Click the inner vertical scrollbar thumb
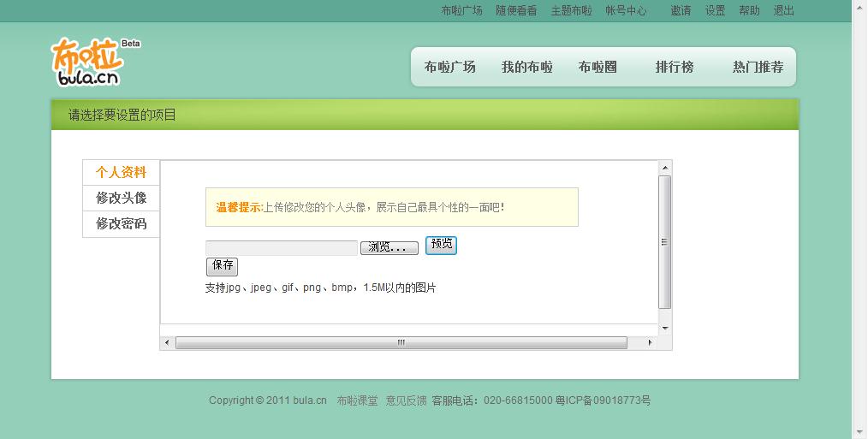This screenshot has height=439, width=868. coord(665,242)
